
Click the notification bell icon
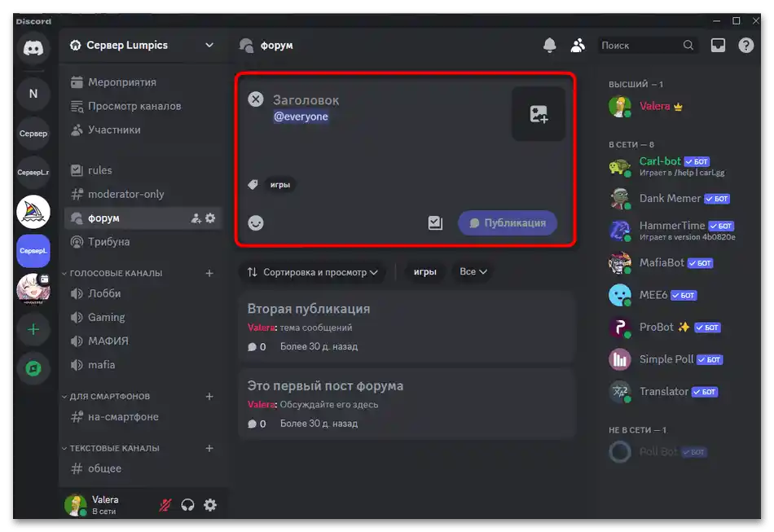[550, 45]
